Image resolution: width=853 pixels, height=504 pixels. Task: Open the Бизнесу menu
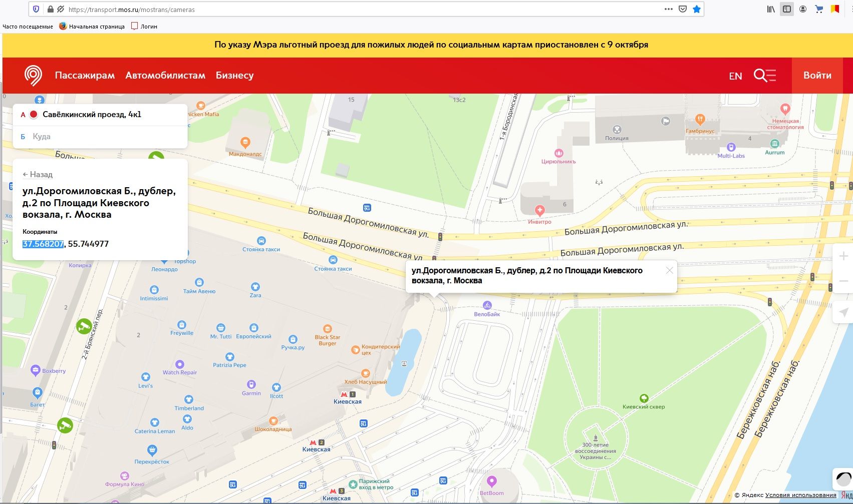pyautogui.click(x=234, y=76)
